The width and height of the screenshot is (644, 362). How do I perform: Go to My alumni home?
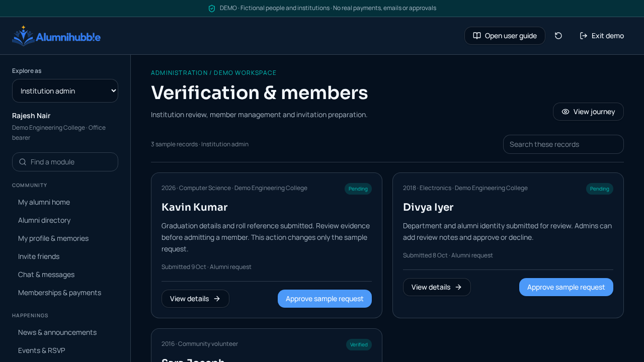[x=44, y=202]
